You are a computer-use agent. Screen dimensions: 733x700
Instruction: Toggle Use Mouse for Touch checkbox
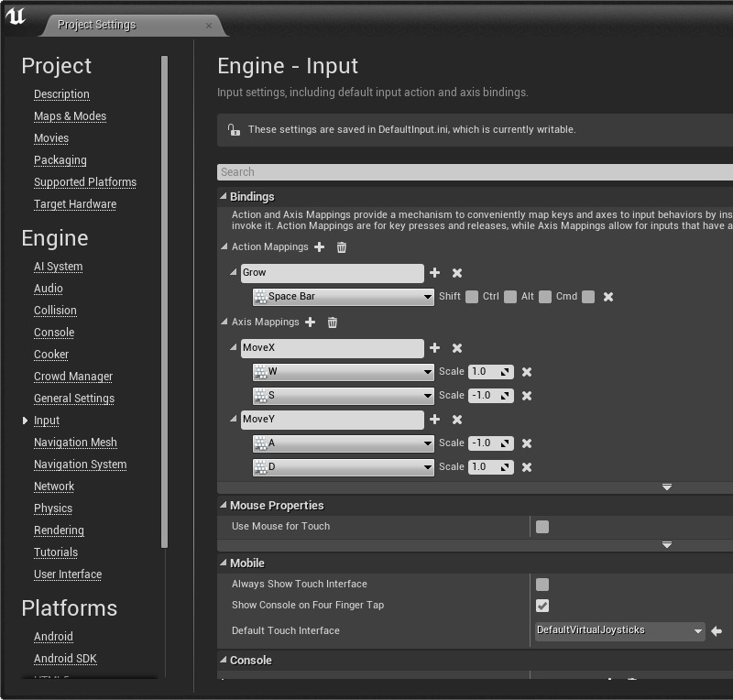click(542, 527)
